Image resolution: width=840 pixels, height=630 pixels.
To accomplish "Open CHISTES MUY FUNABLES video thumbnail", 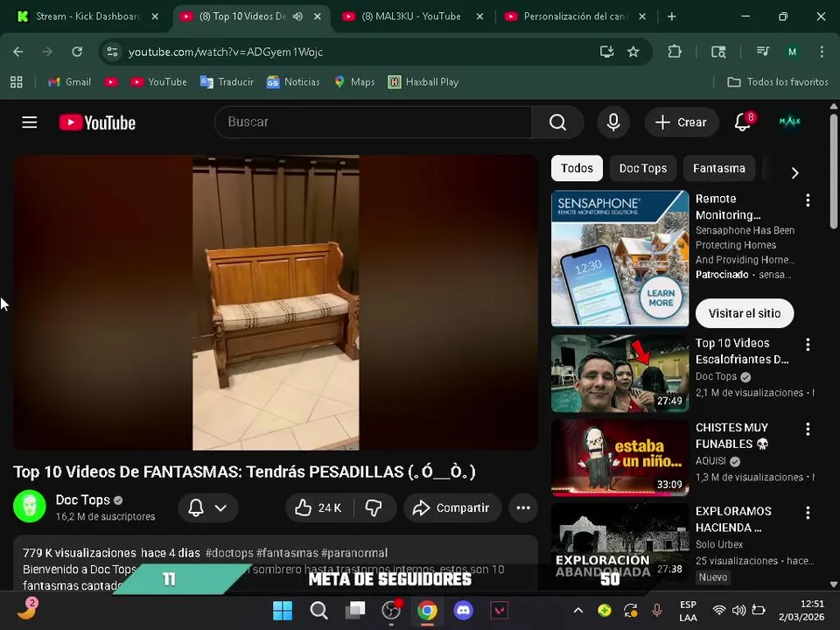I will (619, 458).
